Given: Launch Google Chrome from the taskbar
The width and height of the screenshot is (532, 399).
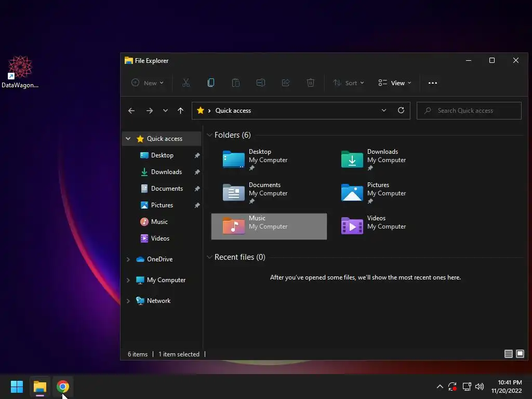Looking at the screenshot, I should coord(63,387).
